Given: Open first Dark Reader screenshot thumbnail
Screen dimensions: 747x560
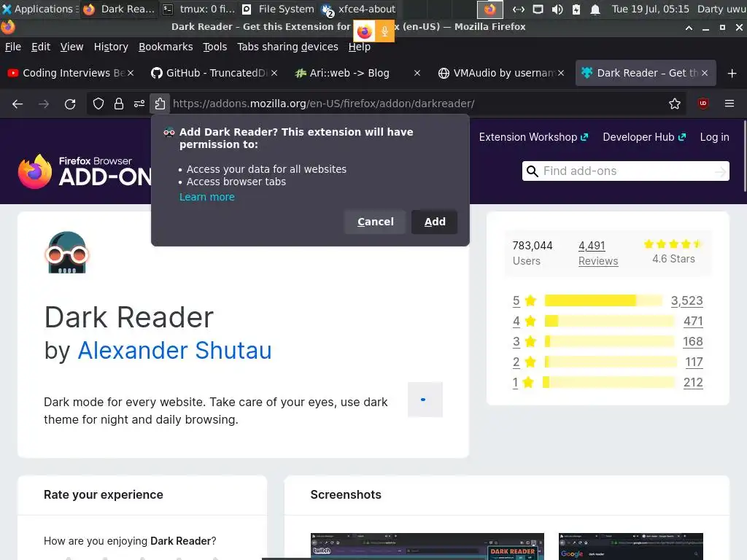Looking at the screenshot, I should coord(427,547).
